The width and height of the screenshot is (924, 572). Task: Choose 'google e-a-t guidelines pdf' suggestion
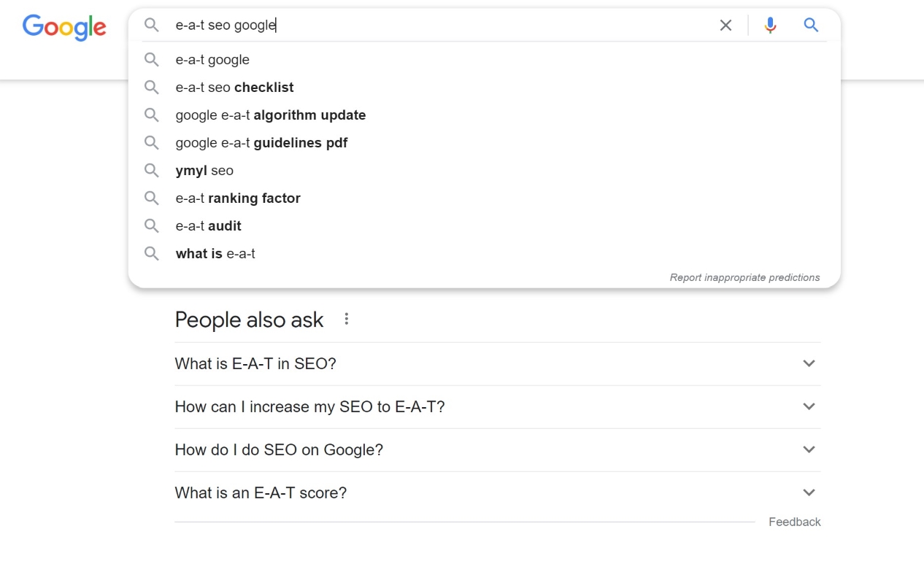pyautogui.click(x=485, y=143)
